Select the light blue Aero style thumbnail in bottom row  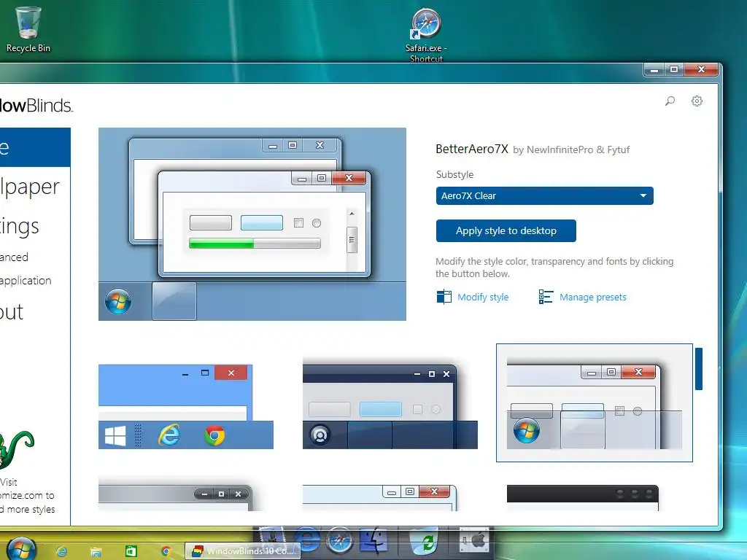click(x=379, y=497)
